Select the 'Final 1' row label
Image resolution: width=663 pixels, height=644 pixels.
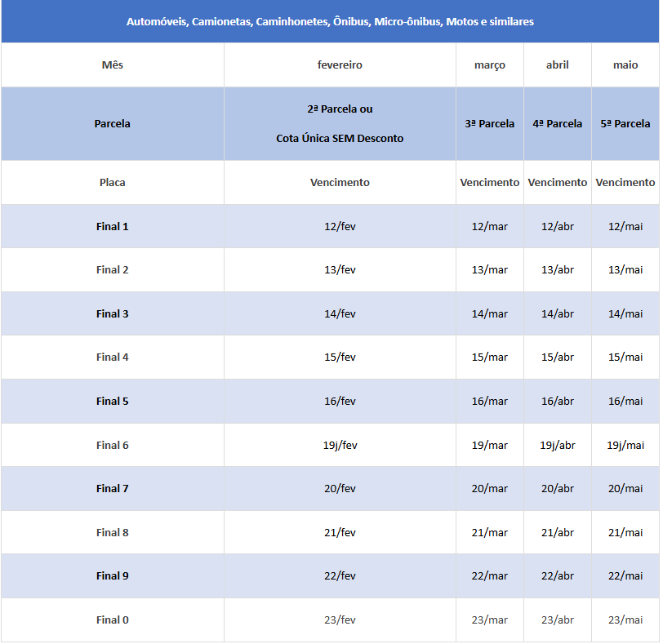[x=112, y=226]
